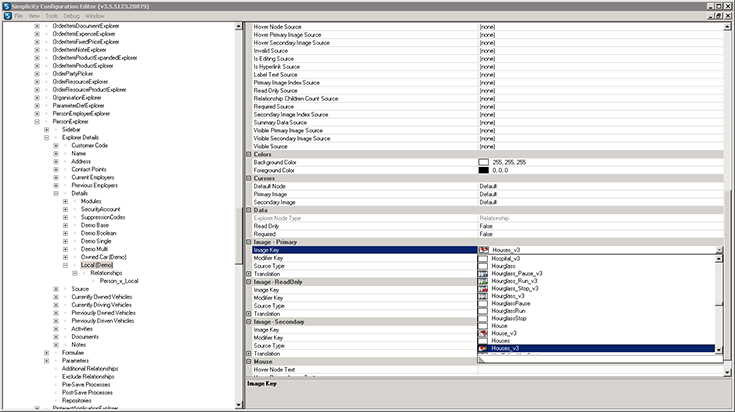Screen dimensions: 735x412
Task: Open the File menu
Action: pyautogui.click(x=18, y=16)
